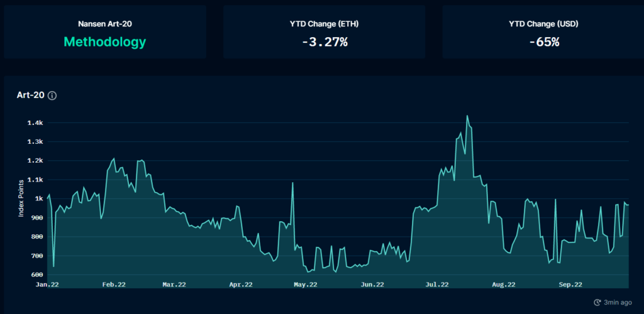The image size is (644, 314).
Task: Click the highest chart peak in July
Action: [467, 116]
